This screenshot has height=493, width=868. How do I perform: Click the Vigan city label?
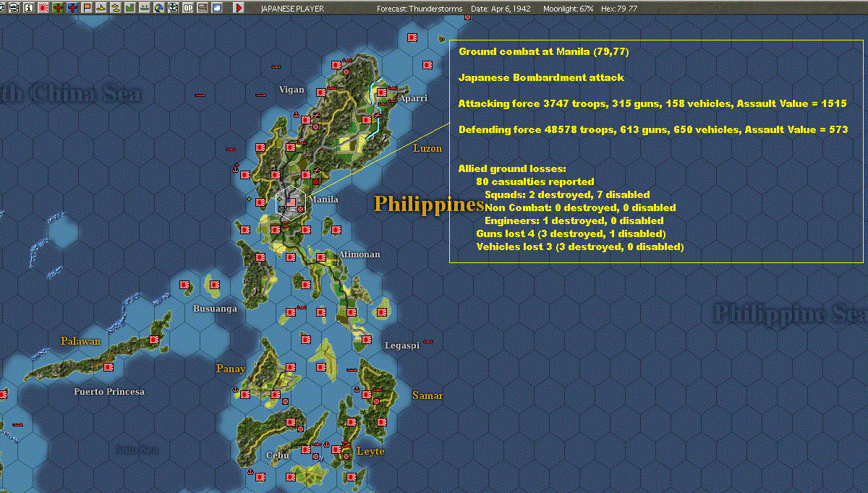pyautogui.click(x=292, y=90)
